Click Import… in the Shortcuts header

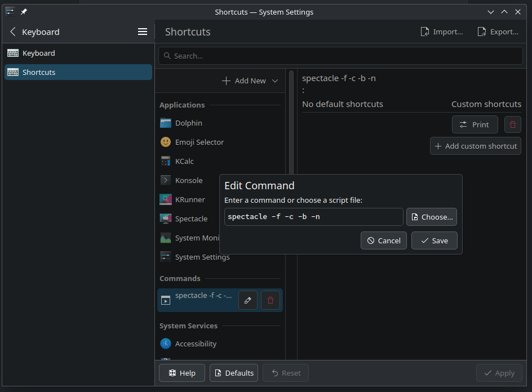coord(442,32)
